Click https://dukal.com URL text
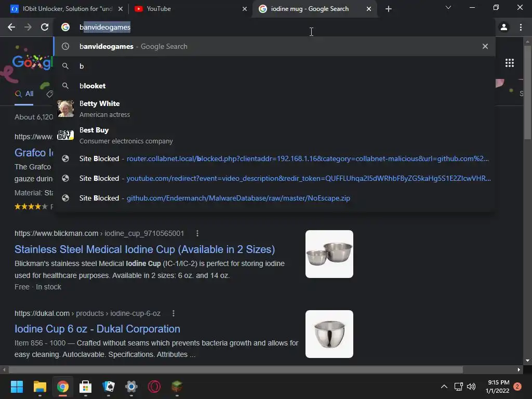 42,313
